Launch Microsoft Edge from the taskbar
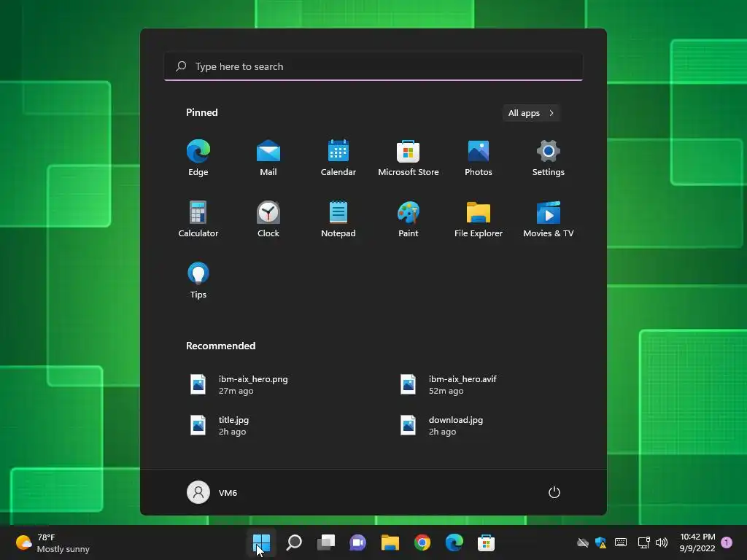 point(454,542)
